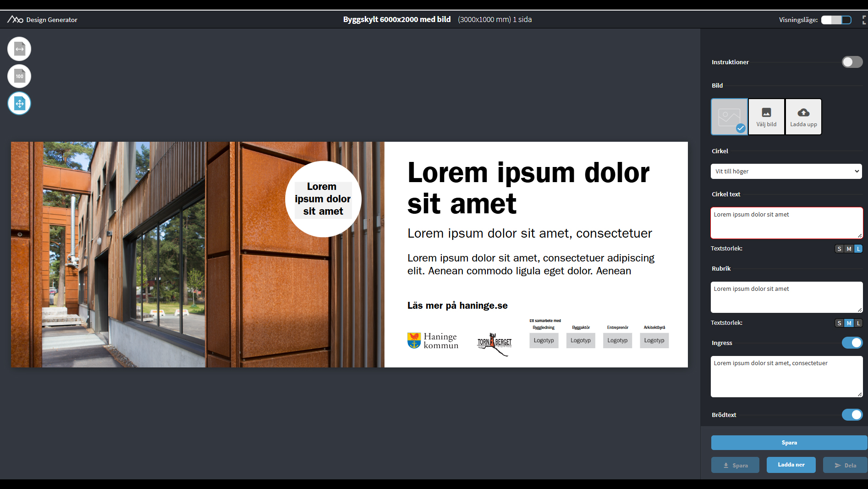This screenshot has width=868, height=489.
Task: Open the Välj bild image picker
Action: tap(766, 117)
